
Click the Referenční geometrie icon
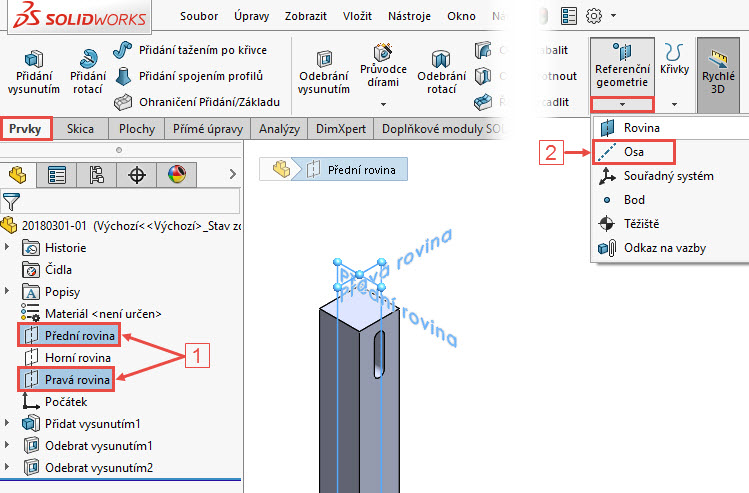click(622, 52)
